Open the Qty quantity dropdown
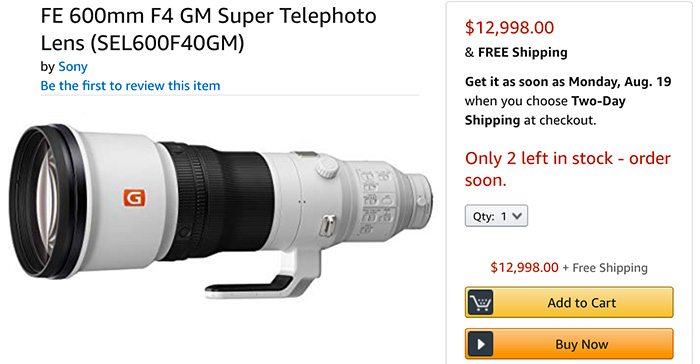 (x=496, y=216)
